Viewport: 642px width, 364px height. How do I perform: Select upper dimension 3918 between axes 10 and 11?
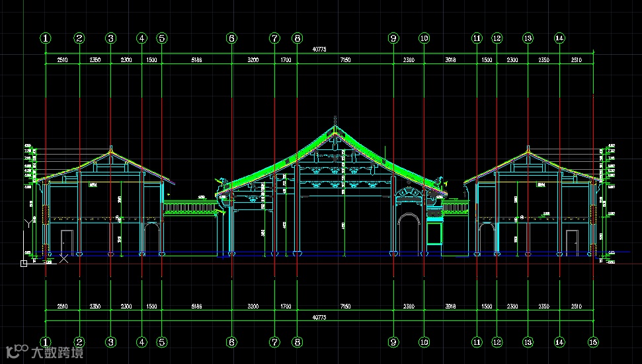(450, 59)
